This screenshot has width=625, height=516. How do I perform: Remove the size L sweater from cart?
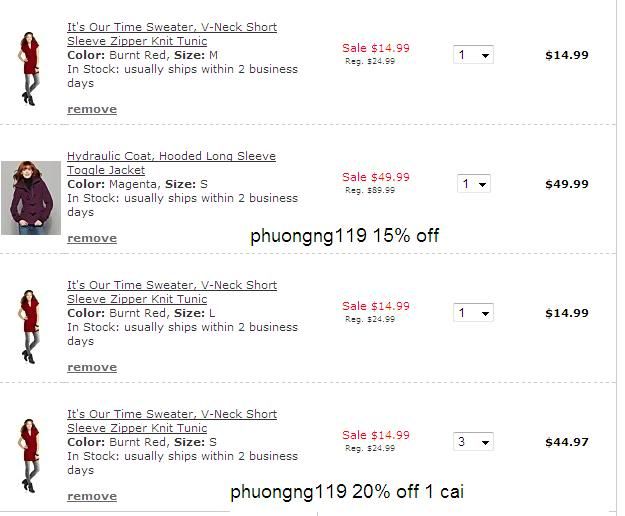92,367
